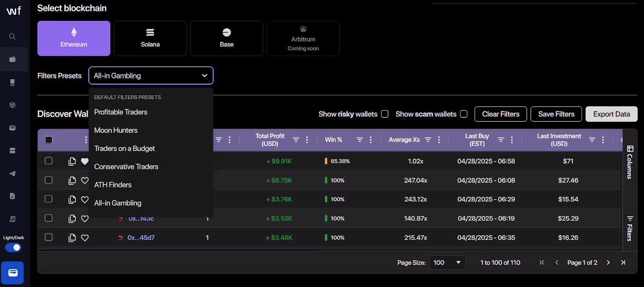Open the wallet section in the sidebar

pos(12,59)
